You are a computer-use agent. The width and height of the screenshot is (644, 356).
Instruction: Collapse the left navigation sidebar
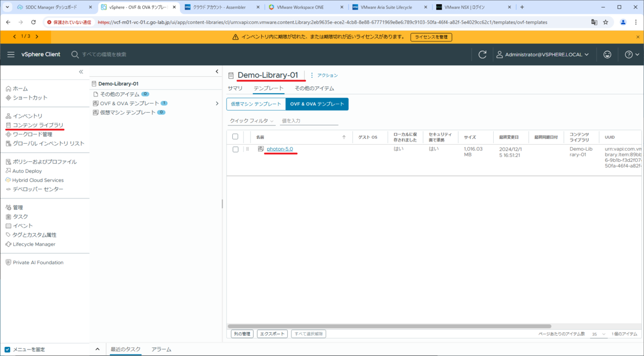(81, 71)
